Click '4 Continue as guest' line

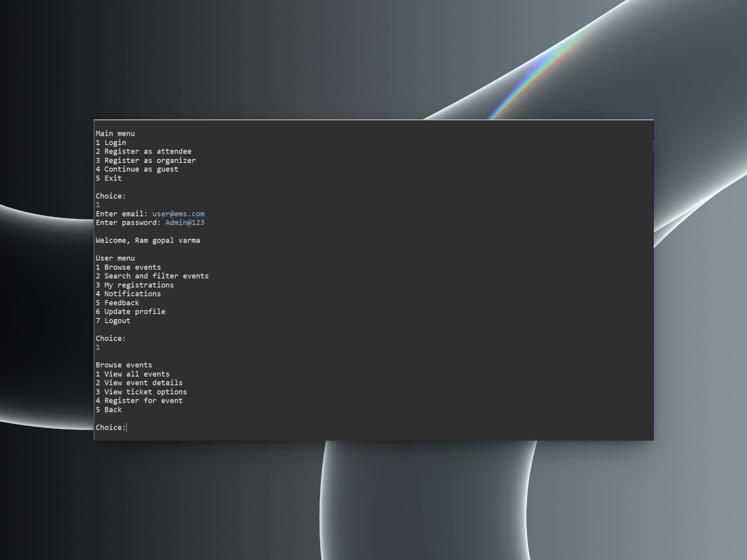[137, 169]
